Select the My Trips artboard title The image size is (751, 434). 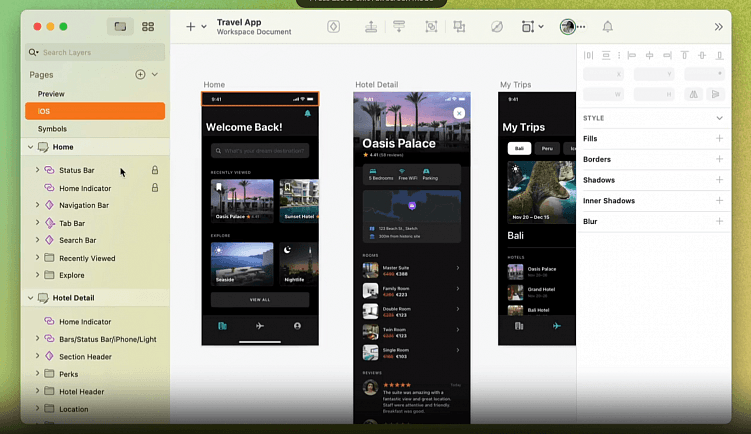tap(515, 85)
